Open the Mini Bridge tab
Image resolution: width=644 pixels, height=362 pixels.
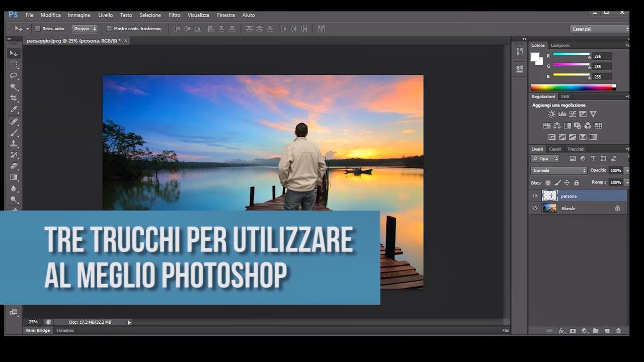tap(38, 330)
